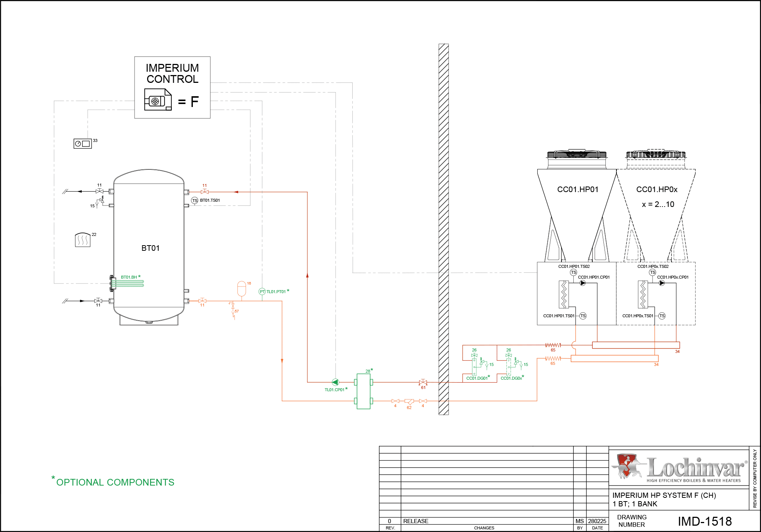Click the 'x = 2...10' text
This screenshot has height=532, width=761.
coord(658,204)
